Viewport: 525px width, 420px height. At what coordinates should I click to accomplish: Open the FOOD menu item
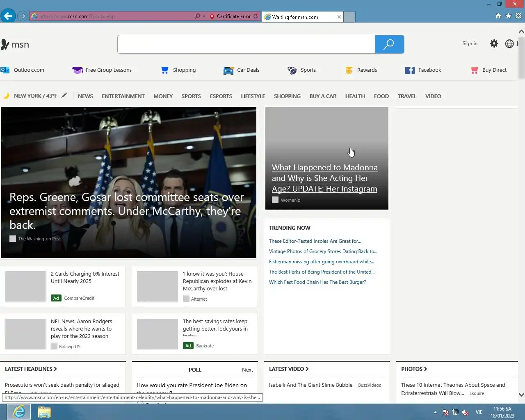tap(381, 96)
